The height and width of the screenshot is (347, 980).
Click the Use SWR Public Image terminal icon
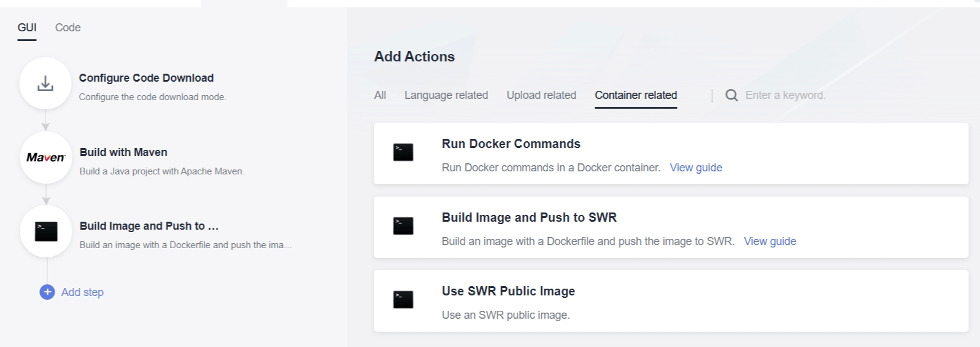point(403,300)
